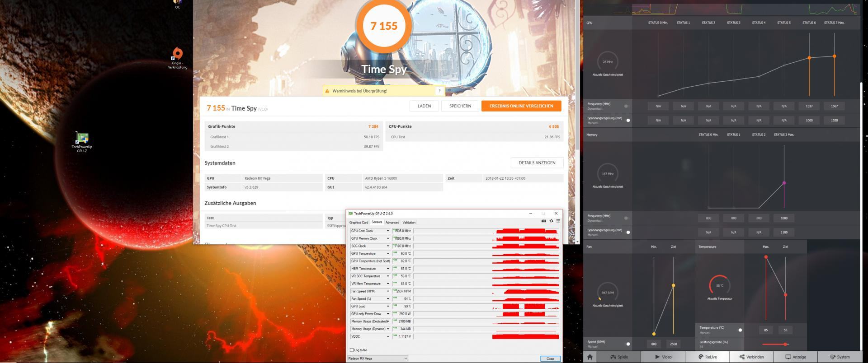Image resolution: width=868 pixels, height=363 pixels.
Task: Switch to GPU-Z Graphics Card tab
Action: point(359,223)
